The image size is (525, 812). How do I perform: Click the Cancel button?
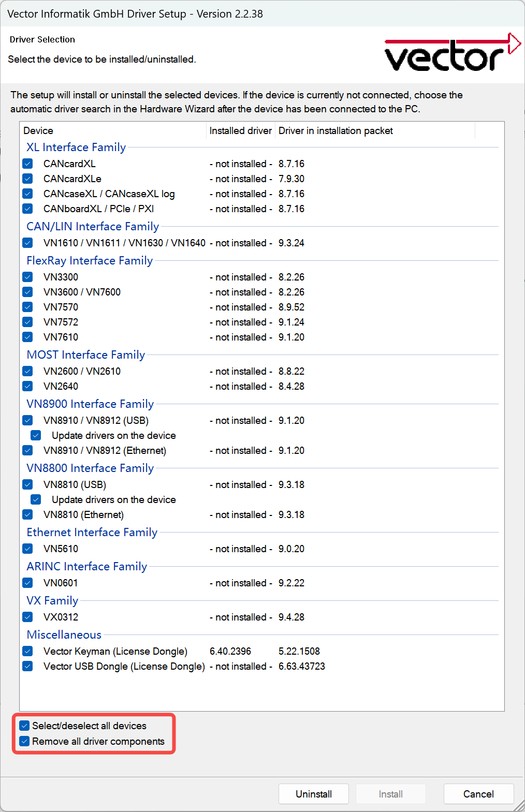478,794
